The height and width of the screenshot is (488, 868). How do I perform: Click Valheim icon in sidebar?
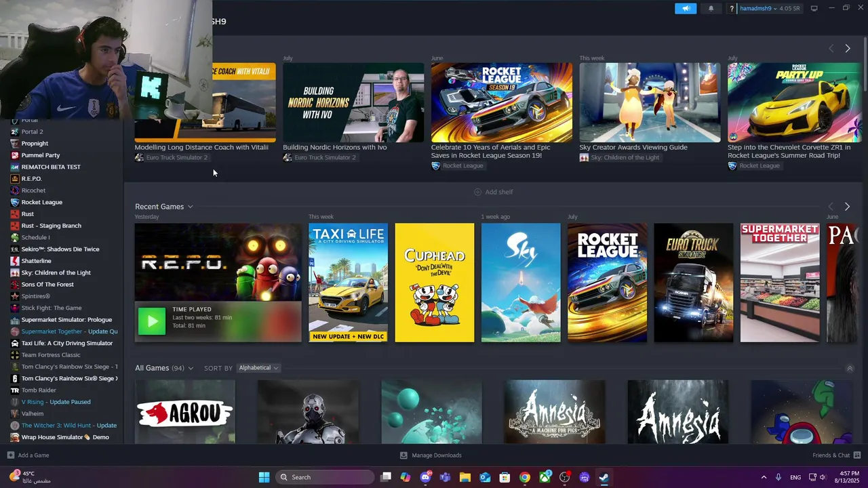pyautogui.click(x=15, y=413)
